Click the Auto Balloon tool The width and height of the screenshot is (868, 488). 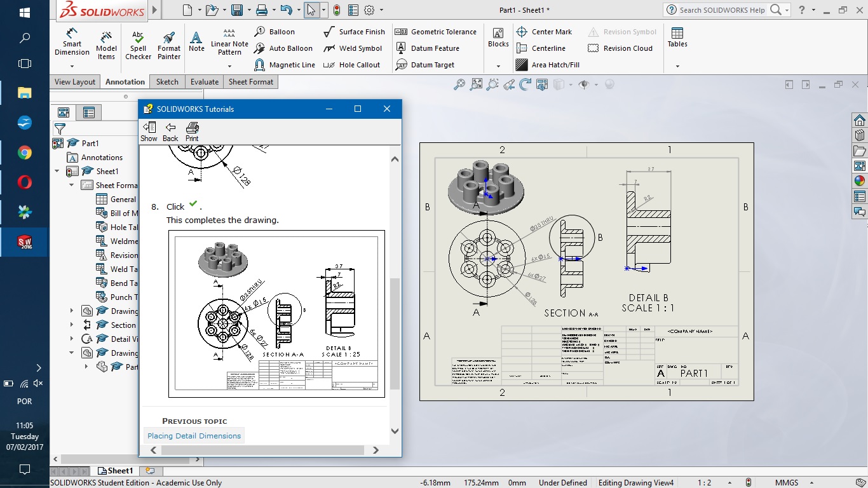[283, 48]
